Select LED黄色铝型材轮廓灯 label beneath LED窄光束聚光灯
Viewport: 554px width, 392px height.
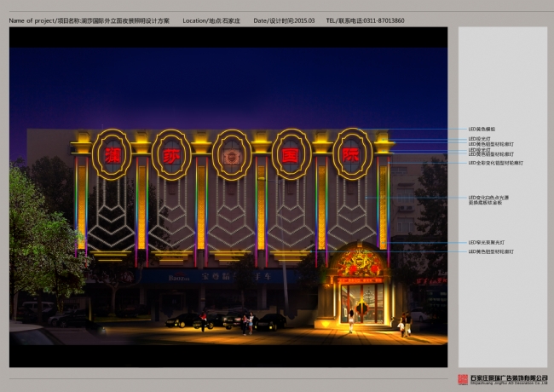[491, 251]
